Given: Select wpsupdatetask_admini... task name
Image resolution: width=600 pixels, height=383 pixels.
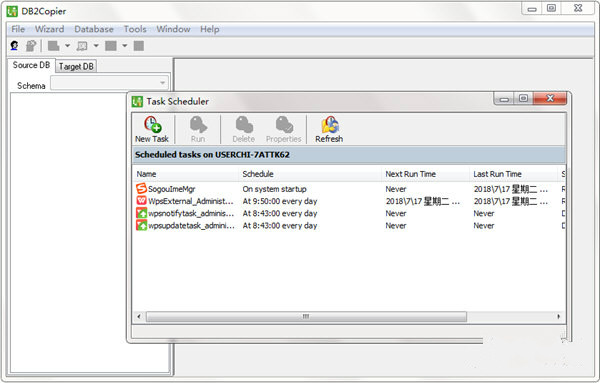Looking at the screenshot, I should [x=191, y=226].
